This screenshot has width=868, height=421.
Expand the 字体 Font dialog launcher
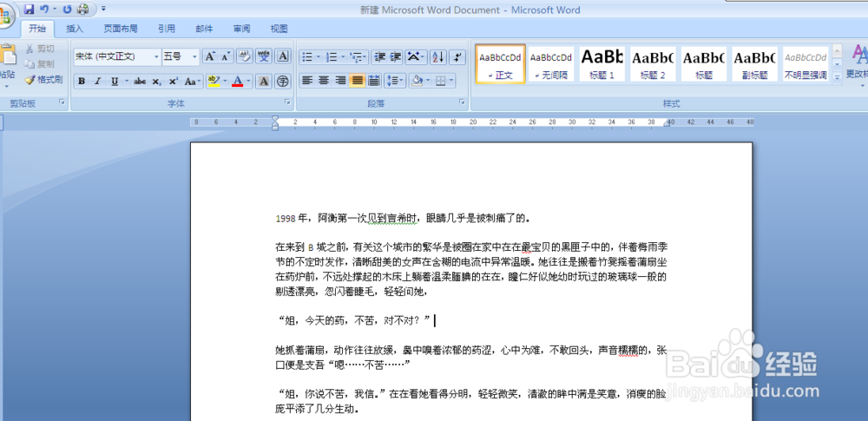(287, 102)
